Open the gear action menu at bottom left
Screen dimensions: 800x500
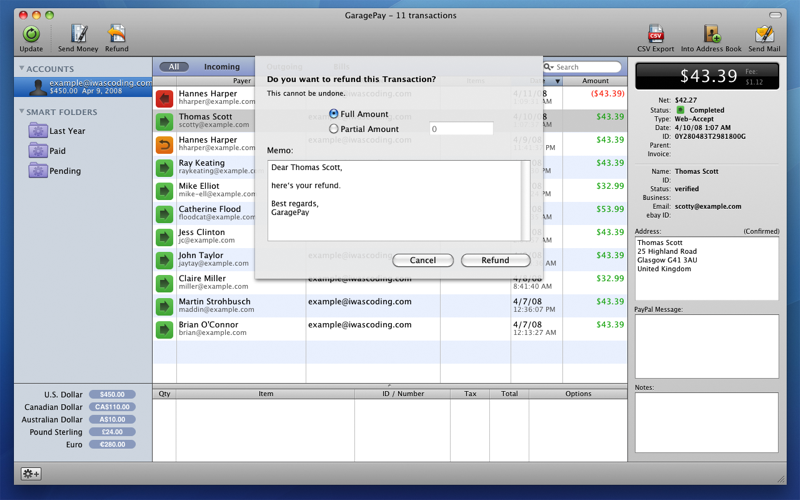pyautogui.click(x=31, y=474)
